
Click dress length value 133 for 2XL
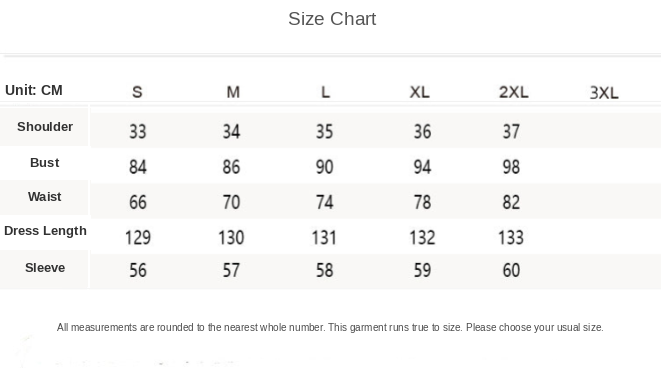point(511,237)
